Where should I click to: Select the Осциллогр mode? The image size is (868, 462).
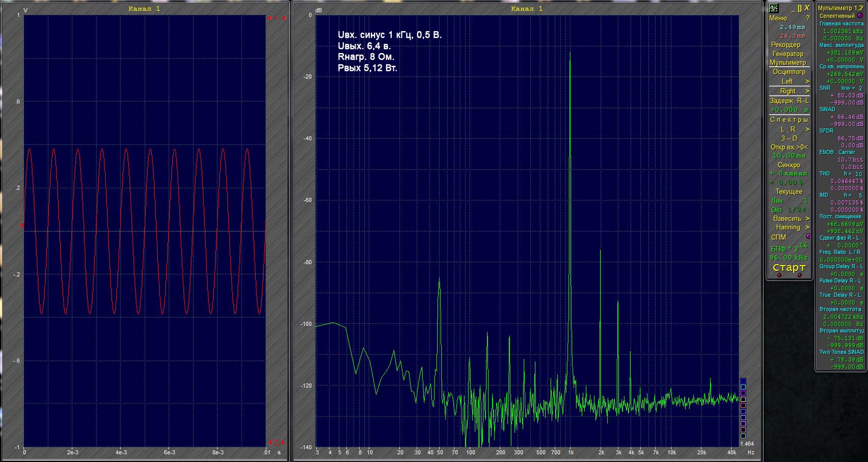tap(789, 71)
